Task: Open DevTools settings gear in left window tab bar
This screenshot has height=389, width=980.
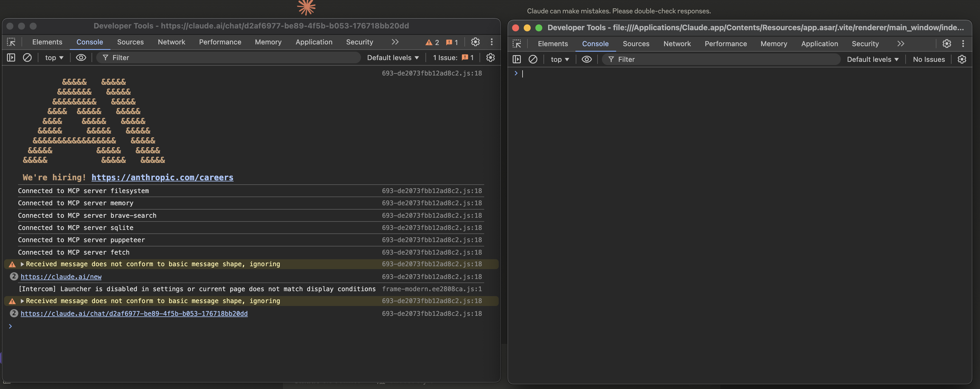Action: (475, 42)
